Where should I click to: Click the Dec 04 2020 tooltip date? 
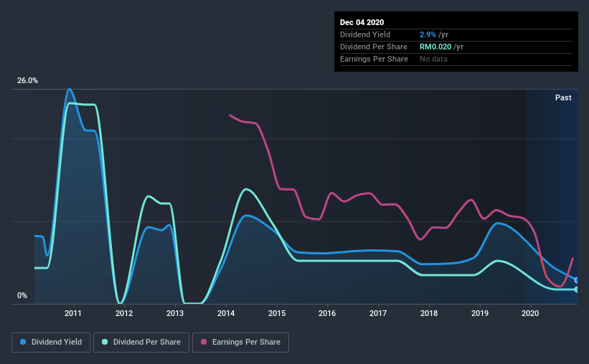[x=362, y=22]
